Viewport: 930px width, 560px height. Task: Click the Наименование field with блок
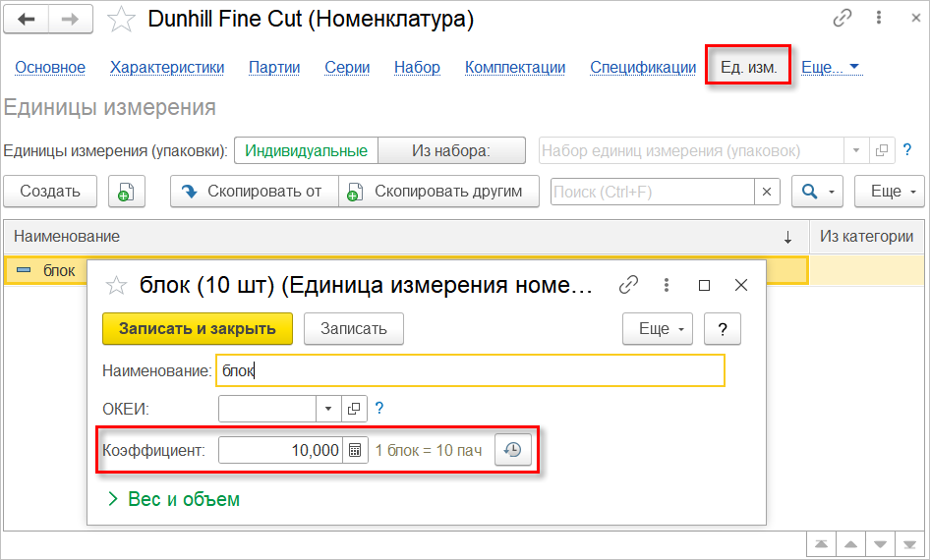tap(470, 371)
